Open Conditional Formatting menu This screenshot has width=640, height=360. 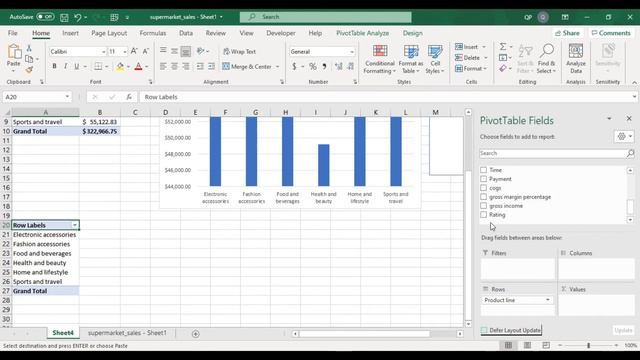[380, 60]
